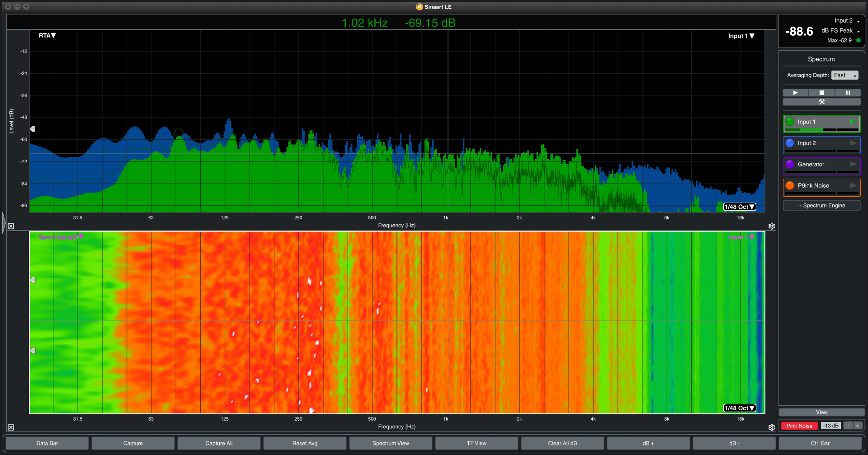Start Generator engine with its arrow
868x455 pixels.
853,164
